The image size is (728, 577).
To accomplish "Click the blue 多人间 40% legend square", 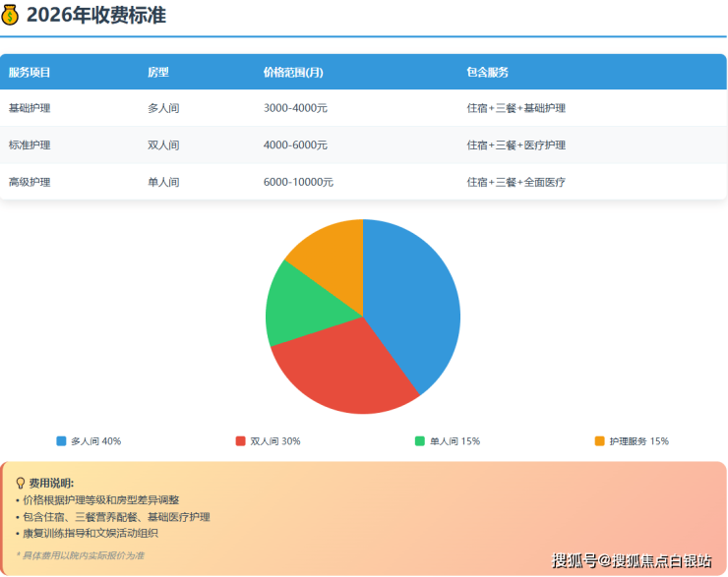I will 61,441.
